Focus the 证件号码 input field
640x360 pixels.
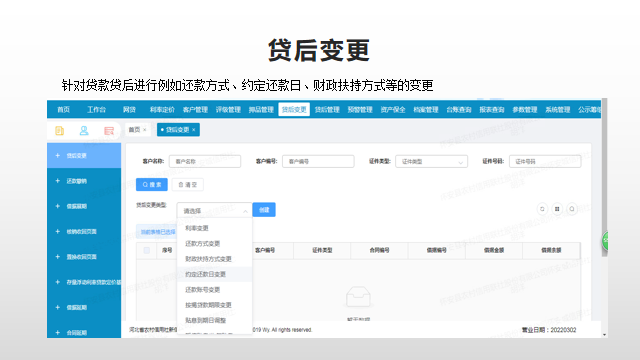point(545,162)
